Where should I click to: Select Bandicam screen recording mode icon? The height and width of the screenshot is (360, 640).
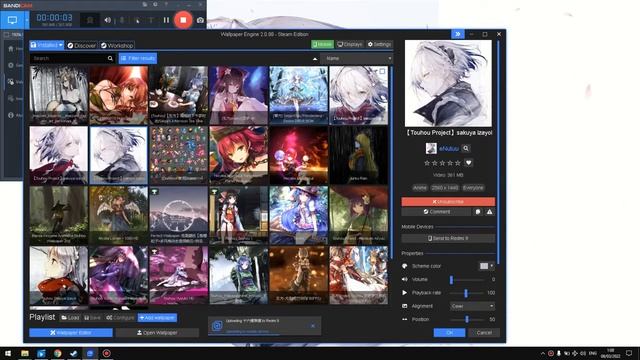[x=12, y=20]
